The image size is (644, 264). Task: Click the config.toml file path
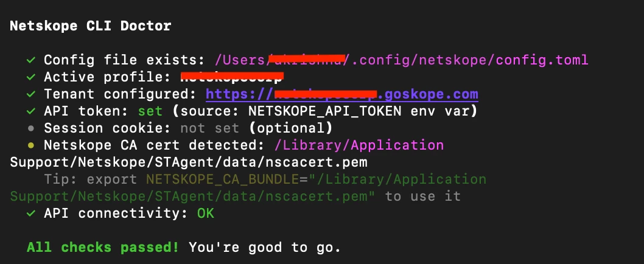402,60
